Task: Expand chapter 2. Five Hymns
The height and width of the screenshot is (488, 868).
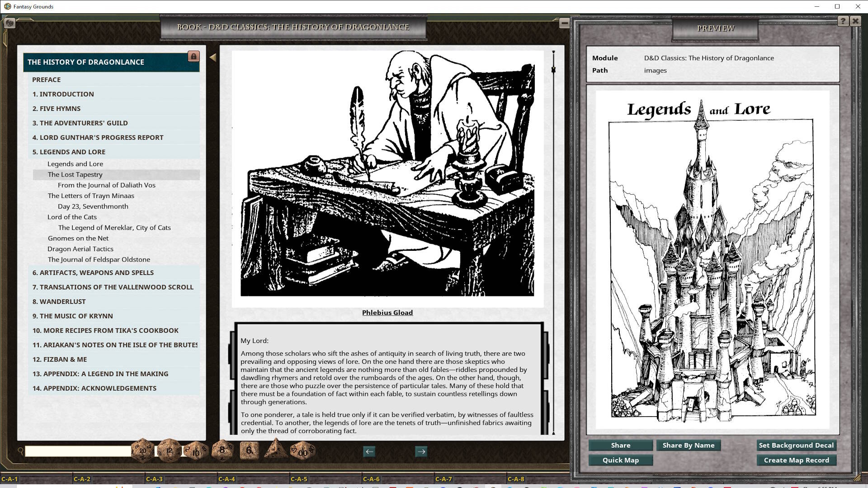Action: 113,108
